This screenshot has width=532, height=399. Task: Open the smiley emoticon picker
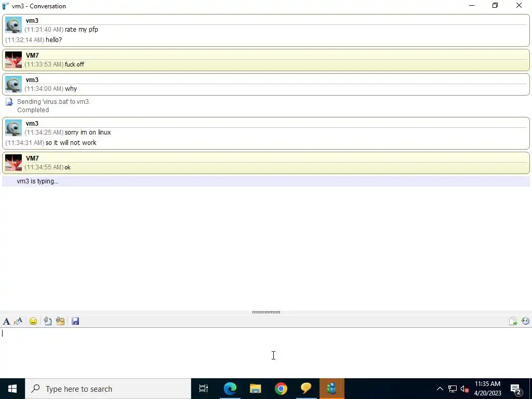33,321
